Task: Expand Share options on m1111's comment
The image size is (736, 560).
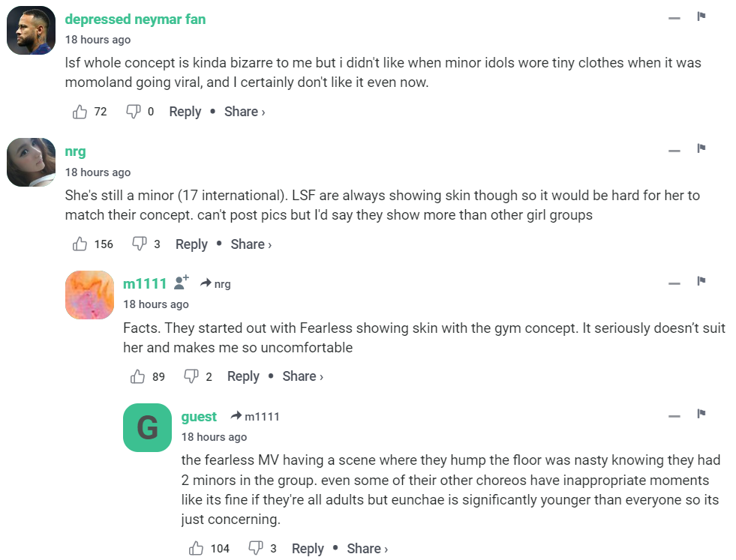Action: click(302, 376)
